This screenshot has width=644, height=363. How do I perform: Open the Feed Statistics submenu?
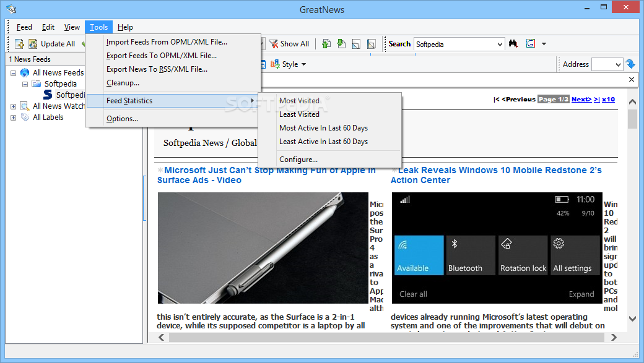(x=173, y=101)
